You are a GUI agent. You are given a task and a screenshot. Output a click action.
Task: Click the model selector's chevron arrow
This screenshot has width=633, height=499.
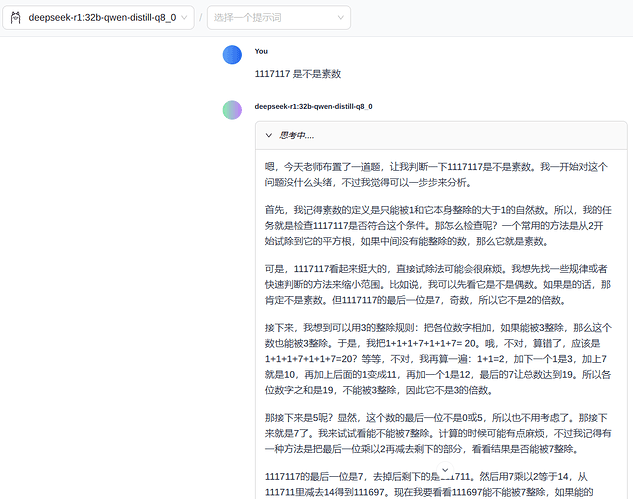[184, 18]
